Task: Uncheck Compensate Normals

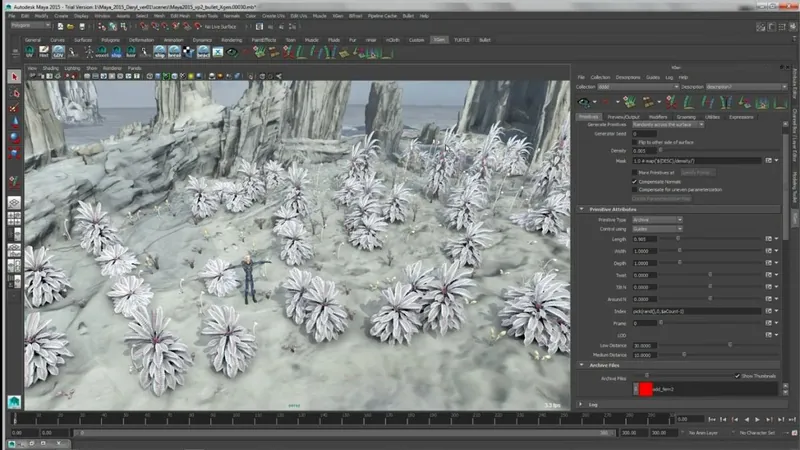Action: pyautogui.click(x=635, y=182)
